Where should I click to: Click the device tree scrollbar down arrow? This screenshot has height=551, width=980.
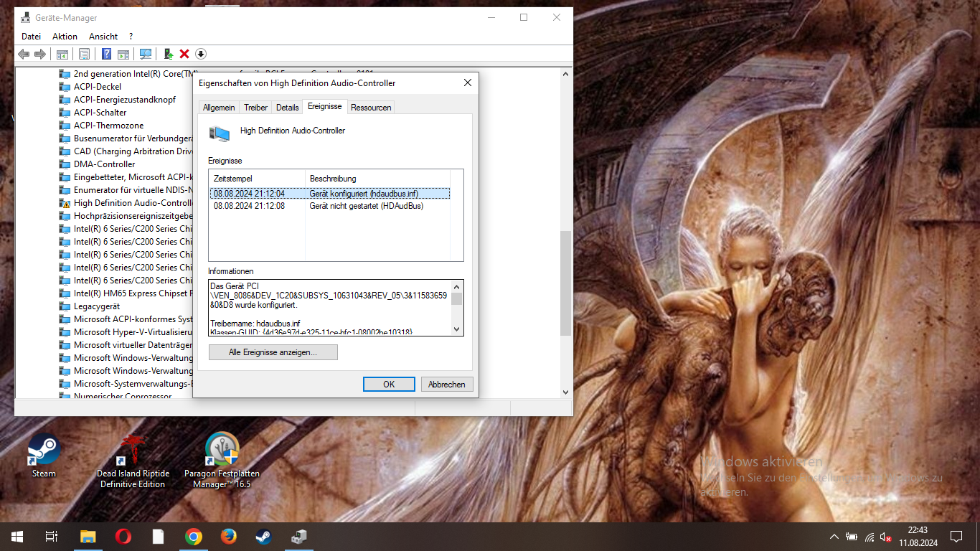565,392
